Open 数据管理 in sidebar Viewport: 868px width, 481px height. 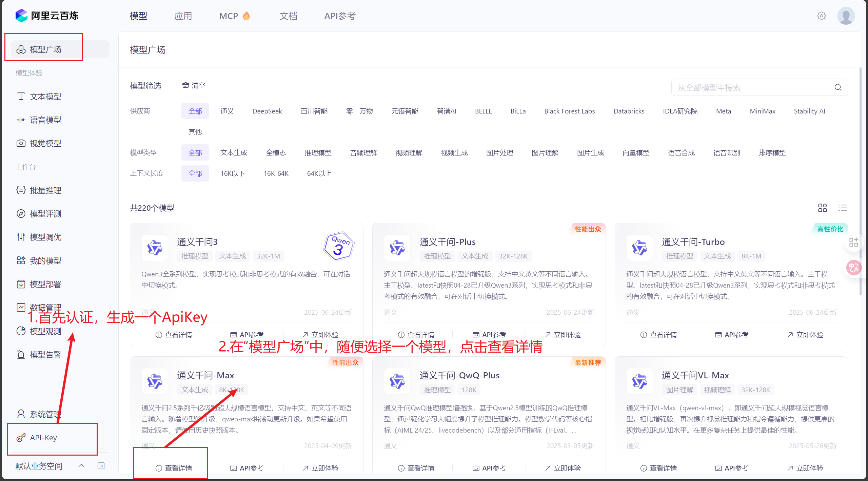(45, 308)
